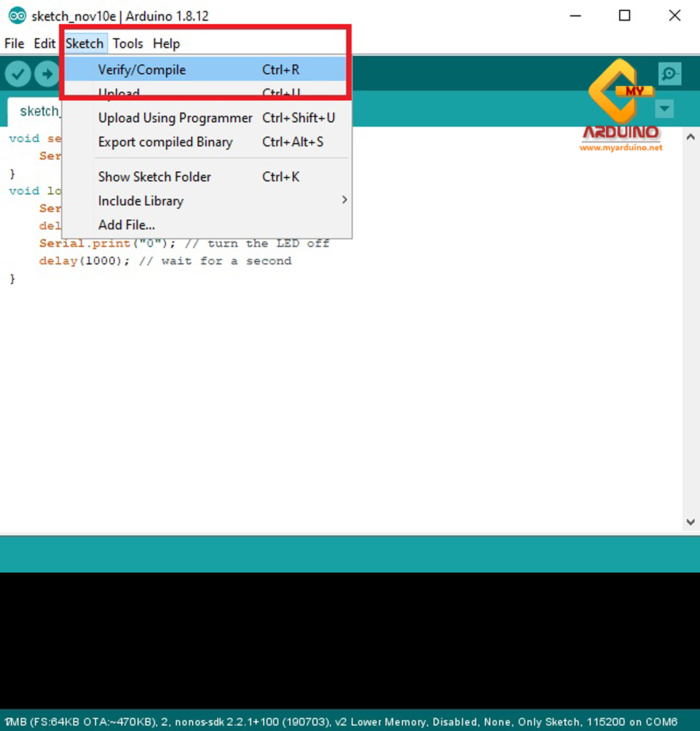Open the tab options dropdown arrow
The height and width of the screenshot is (731, 700).
[664, 109]
